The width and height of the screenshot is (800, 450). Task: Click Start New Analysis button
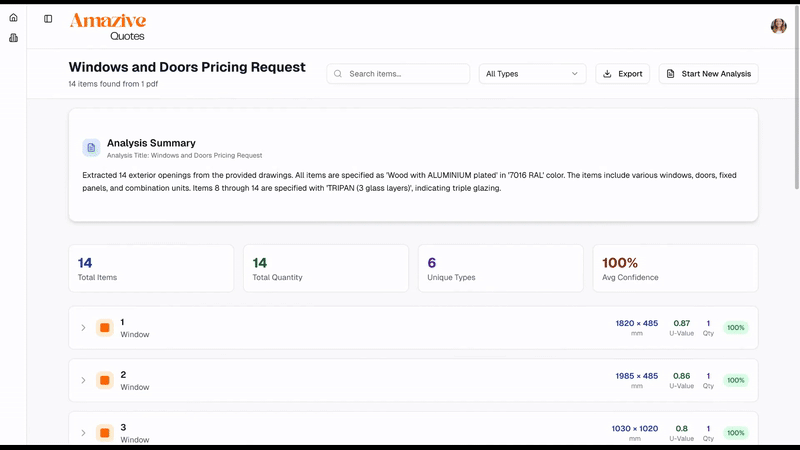point(708,73)
